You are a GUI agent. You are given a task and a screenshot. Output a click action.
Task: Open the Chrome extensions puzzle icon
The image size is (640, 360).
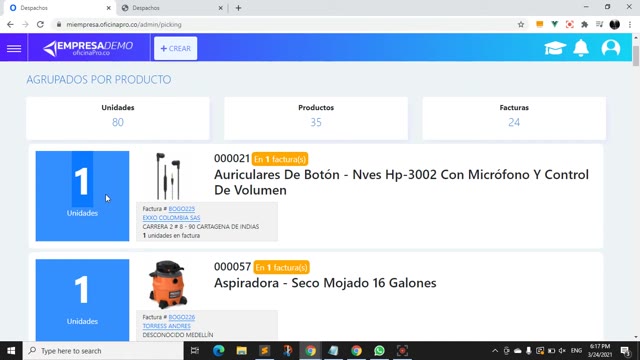[x=584, y=24]
